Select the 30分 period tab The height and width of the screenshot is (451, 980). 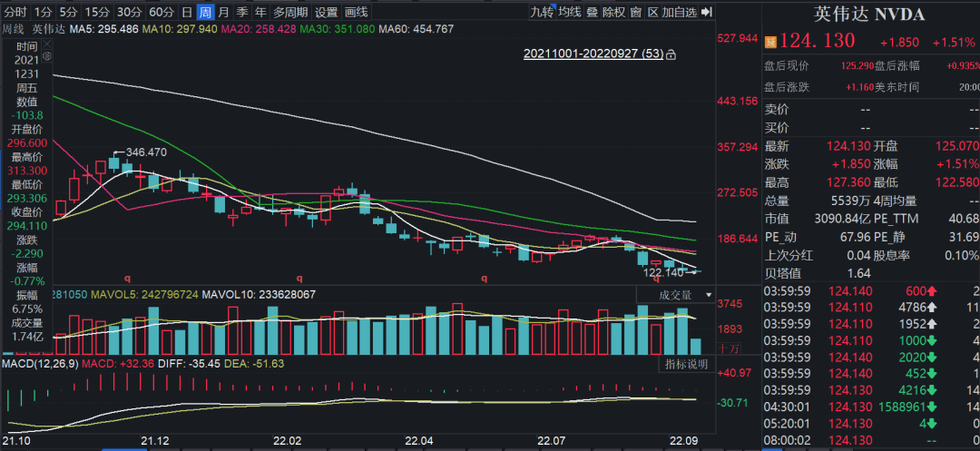[x=130, y=12]
